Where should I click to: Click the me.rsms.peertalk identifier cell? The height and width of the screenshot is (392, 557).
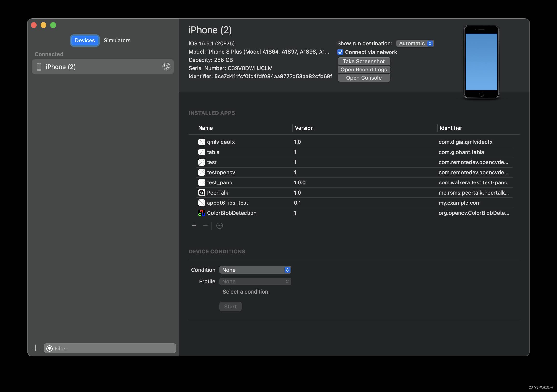point(473,193)
